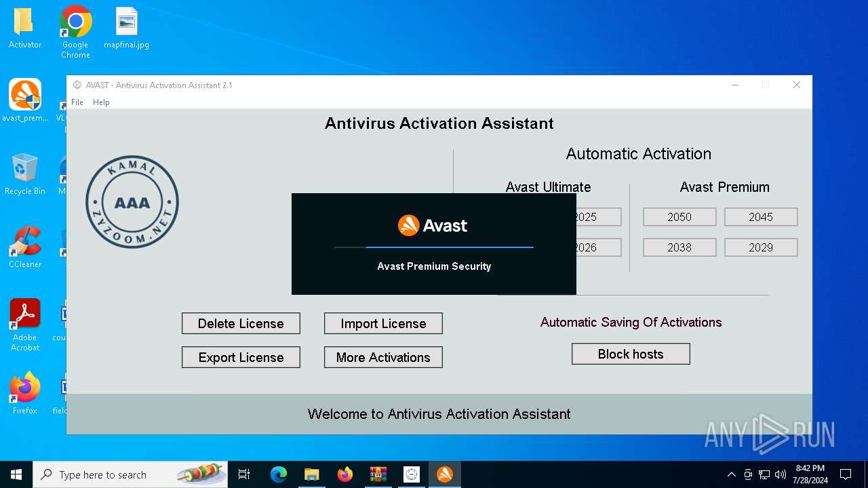Image resolution: width=868 pixels, height=488 pixels.
Task: Minimize the Activation Assistant window
Action: click(x=735, y=85)
